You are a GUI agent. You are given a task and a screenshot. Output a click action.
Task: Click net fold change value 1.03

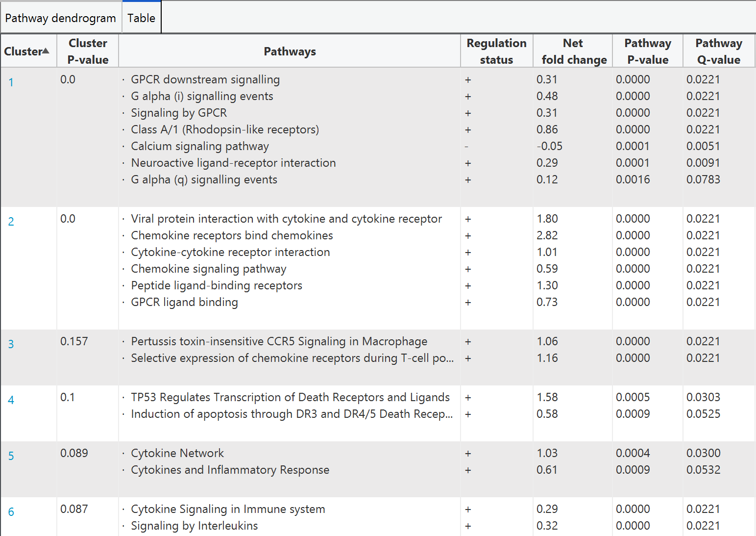click(547, 453)
